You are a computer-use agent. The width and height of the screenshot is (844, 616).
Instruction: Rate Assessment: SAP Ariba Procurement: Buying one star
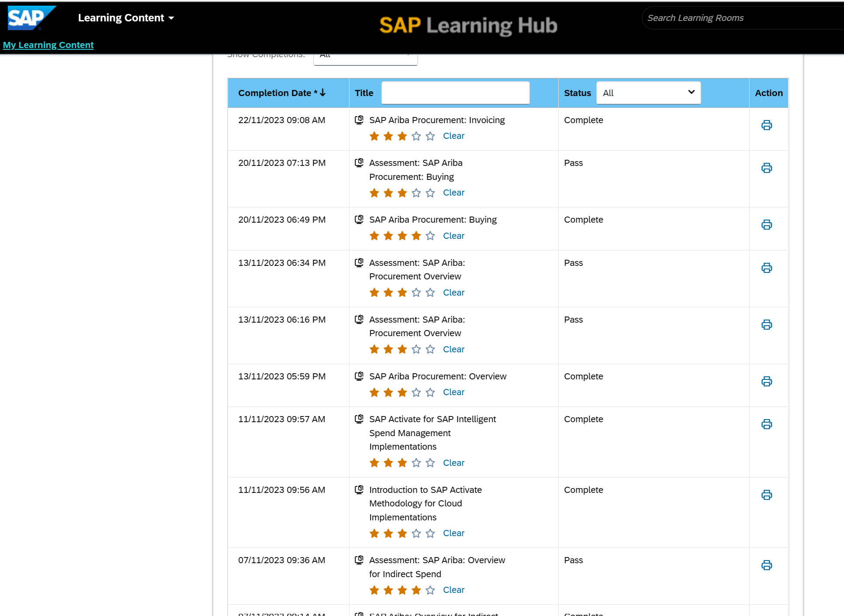(x=374, y=193)
